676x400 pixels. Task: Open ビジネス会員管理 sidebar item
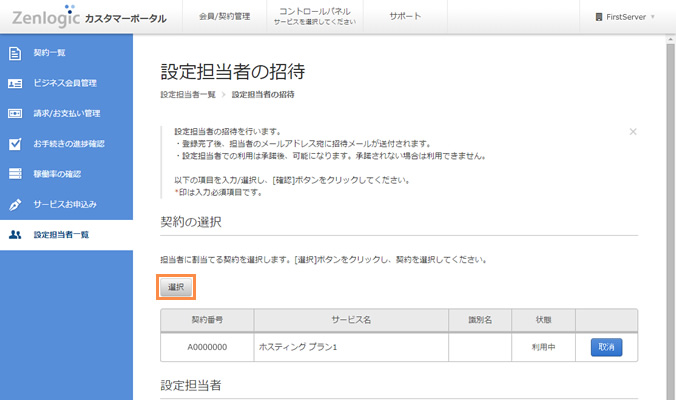[66, 83]
